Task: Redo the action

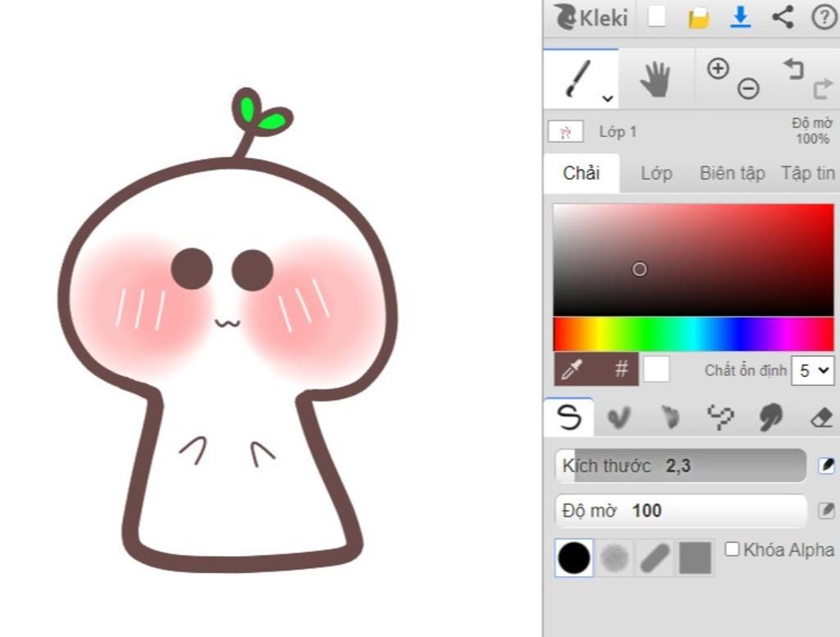Action: pos(824,89)
